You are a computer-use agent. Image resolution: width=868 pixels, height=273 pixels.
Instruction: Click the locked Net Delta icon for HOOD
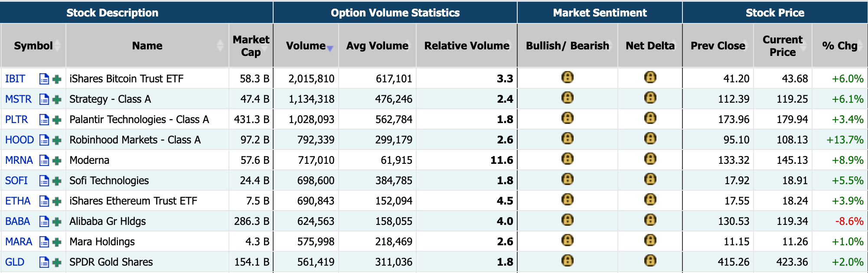[650, 138]
